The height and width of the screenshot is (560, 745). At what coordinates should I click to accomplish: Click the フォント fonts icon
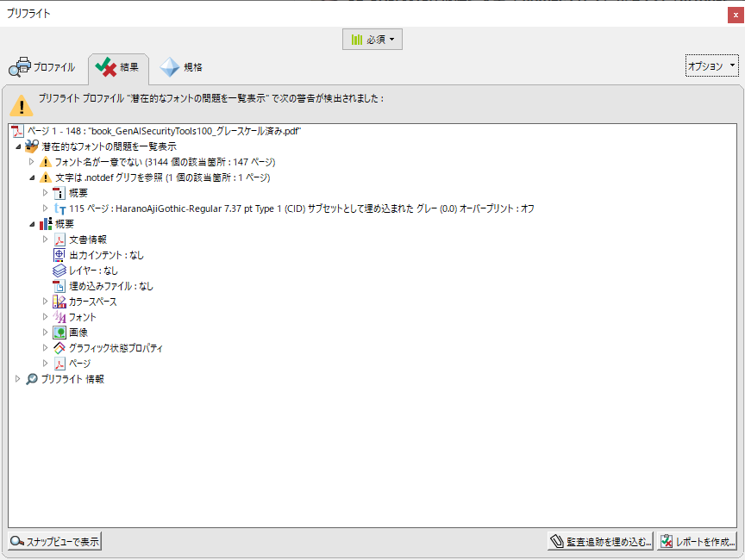point(59,317)
